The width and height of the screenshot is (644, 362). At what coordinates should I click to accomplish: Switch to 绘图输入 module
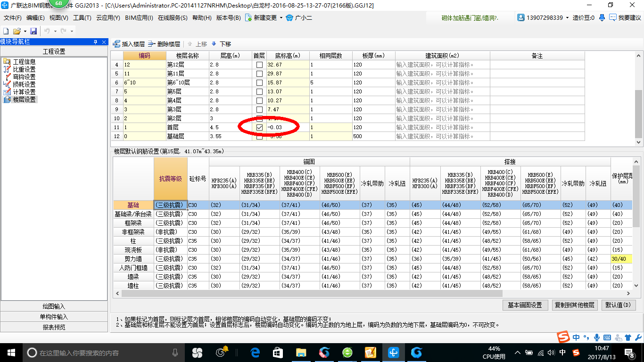(x=54, y=306)
